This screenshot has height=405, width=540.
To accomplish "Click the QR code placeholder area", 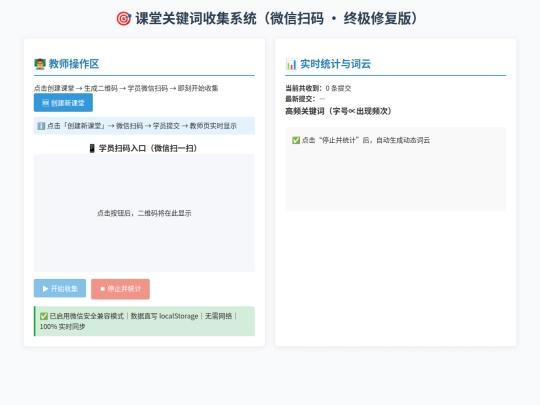I will point(144,213).
